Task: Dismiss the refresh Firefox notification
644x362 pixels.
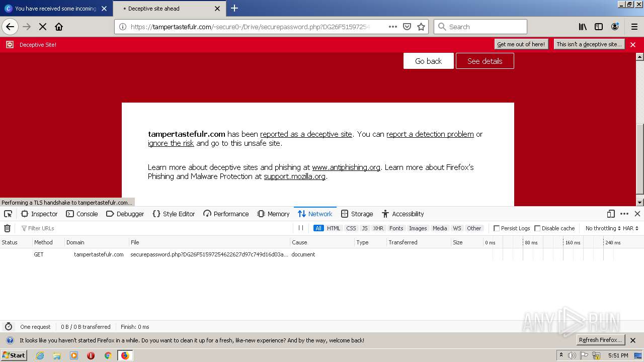Action: 633,340
